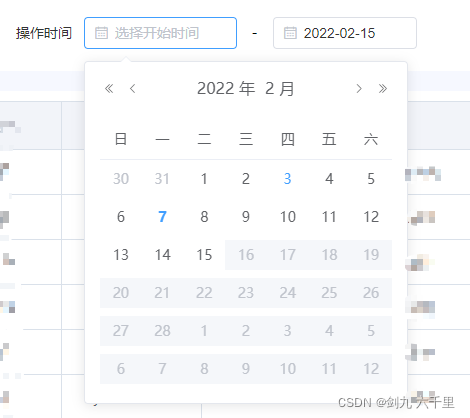Select February 12 in second row

coord(371,217)
